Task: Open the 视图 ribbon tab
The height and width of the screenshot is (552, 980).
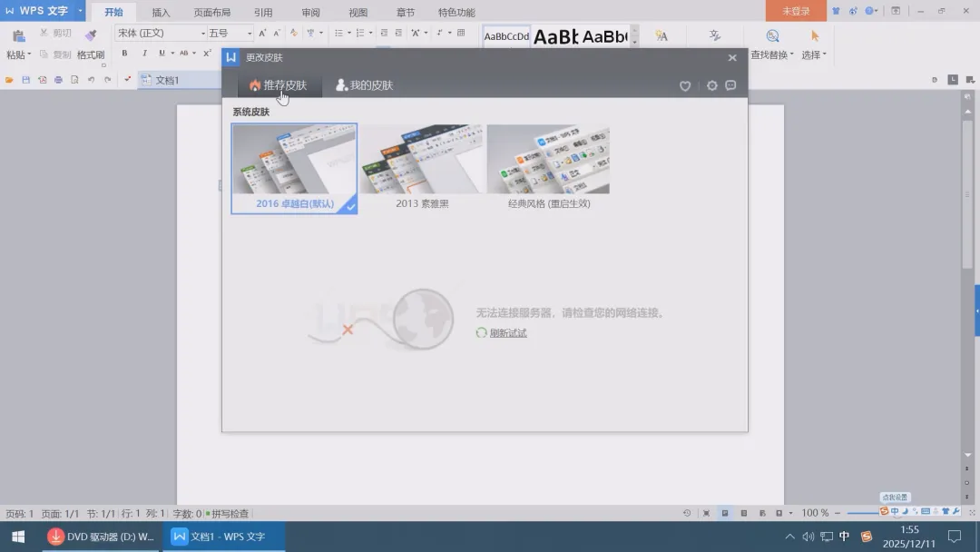Action: point(358,13)
